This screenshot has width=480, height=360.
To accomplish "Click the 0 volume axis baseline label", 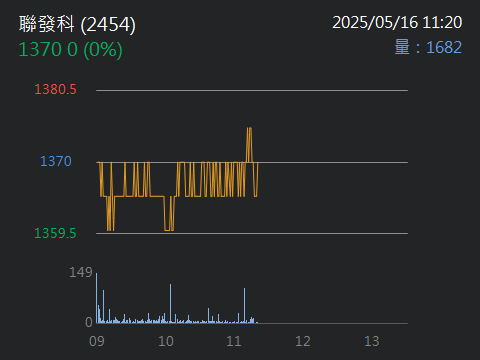I will [89, 322].
